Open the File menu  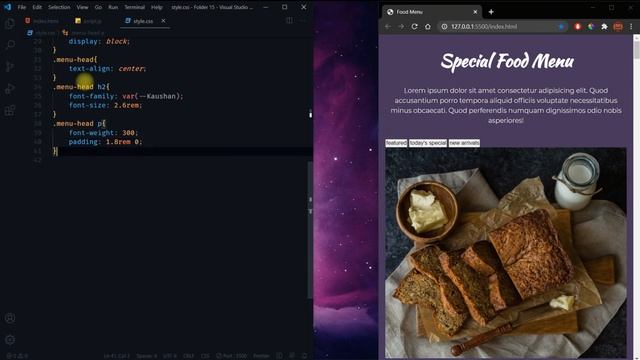pos(22,7)
